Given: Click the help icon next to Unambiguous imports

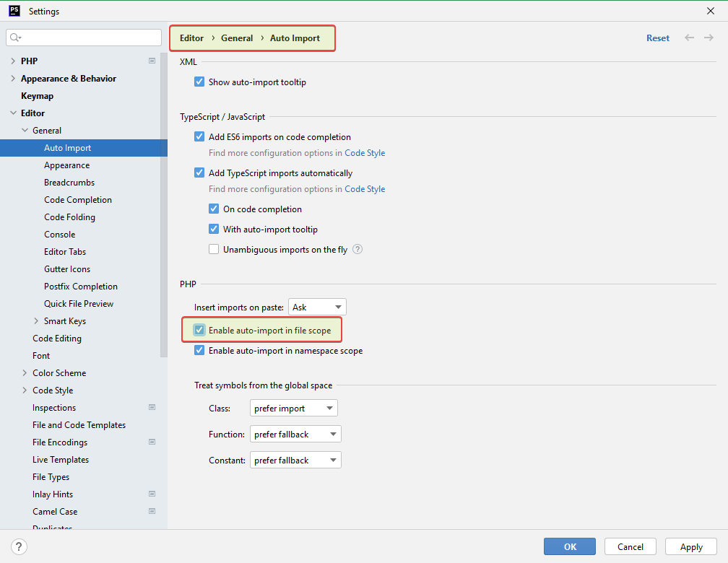Looking at the screenshot, I should click(357, 249).
